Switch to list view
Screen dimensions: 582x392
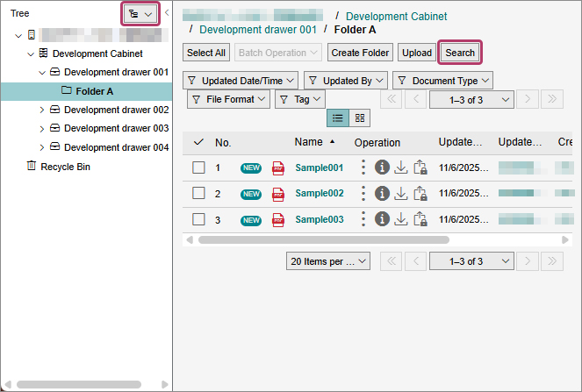tap(337, 118)
